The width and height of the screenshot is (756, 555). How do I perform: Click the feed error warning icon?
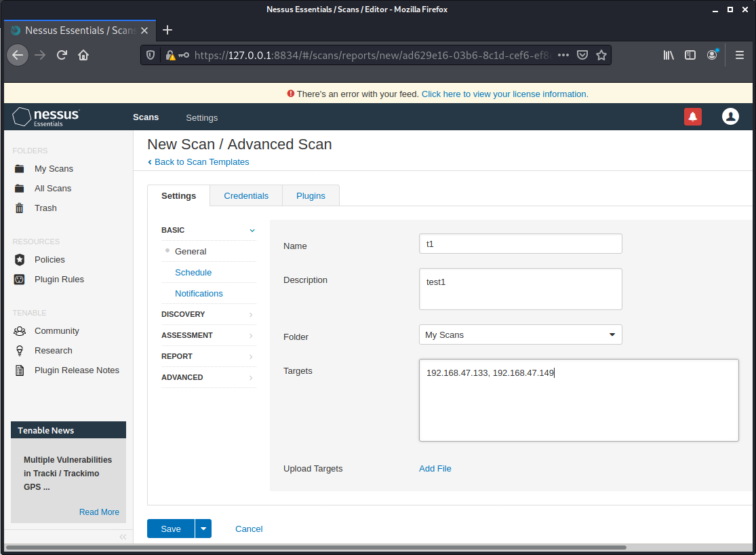291,94
